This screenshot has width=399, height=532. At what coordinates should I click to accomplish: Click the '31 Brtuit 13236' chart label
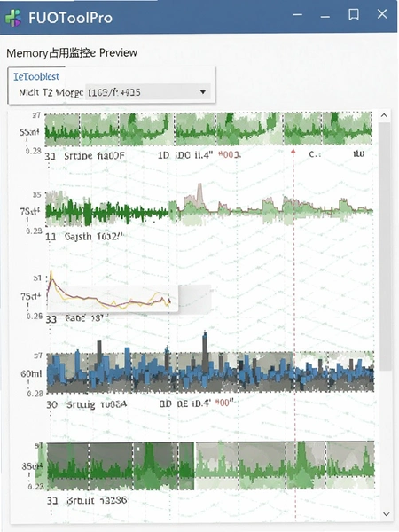87,500
